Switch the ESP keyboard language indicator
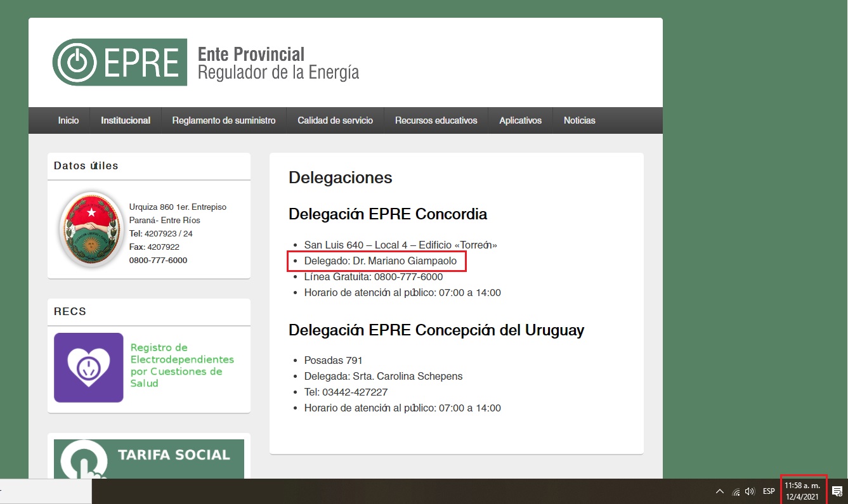848x504 pixels. (769, 491)
